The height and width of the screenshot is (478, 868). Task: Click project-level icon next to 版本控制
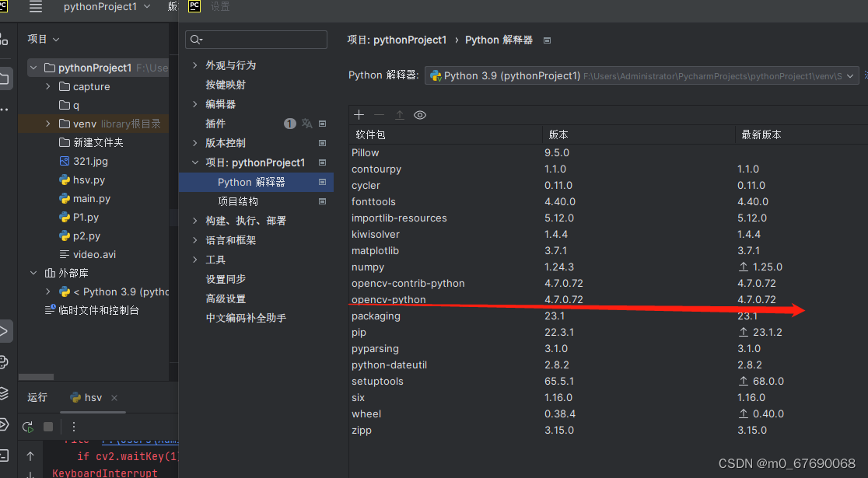[x=322, y=143]
